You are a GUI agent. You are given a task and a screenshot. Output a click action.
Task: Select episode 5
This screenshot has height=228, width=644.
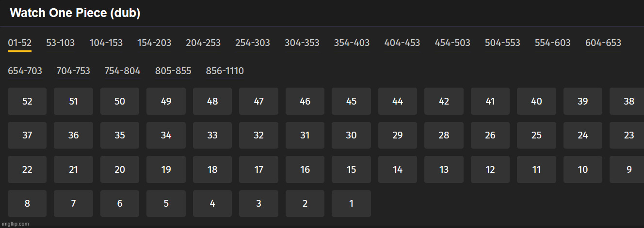point(166,203)
